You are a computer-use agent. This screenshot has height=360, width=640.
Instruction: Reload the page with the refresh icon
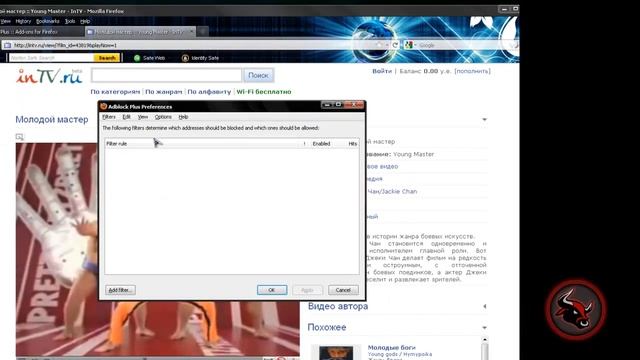[x=395, y=45]
